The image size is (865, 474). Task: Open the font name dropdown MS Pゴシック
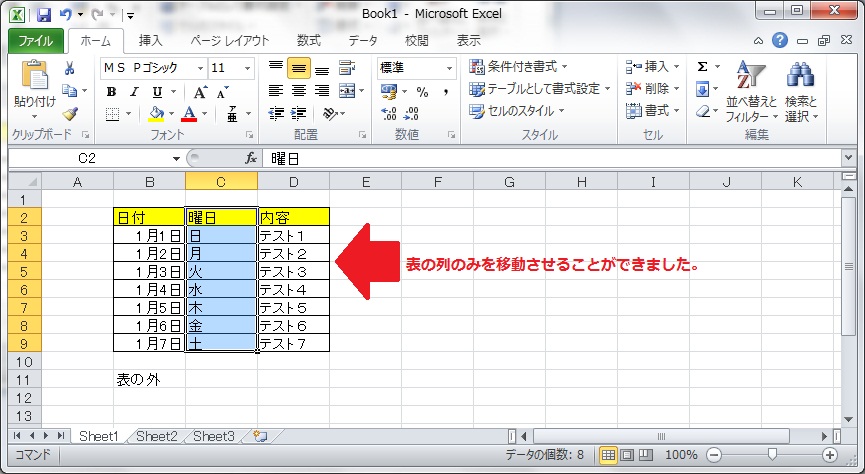point(200,68)
